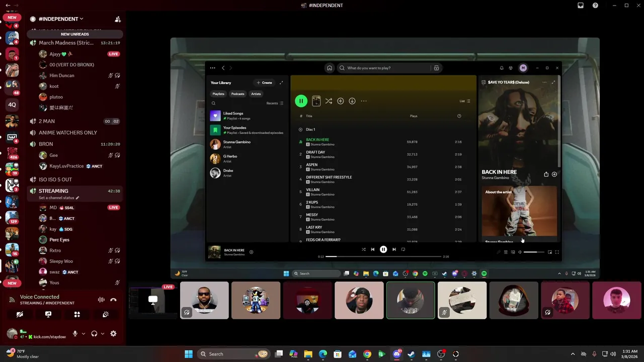Join the 2 MAN voice channel
644x362 pixels.
pyautogui.click(x=75, y=121)
